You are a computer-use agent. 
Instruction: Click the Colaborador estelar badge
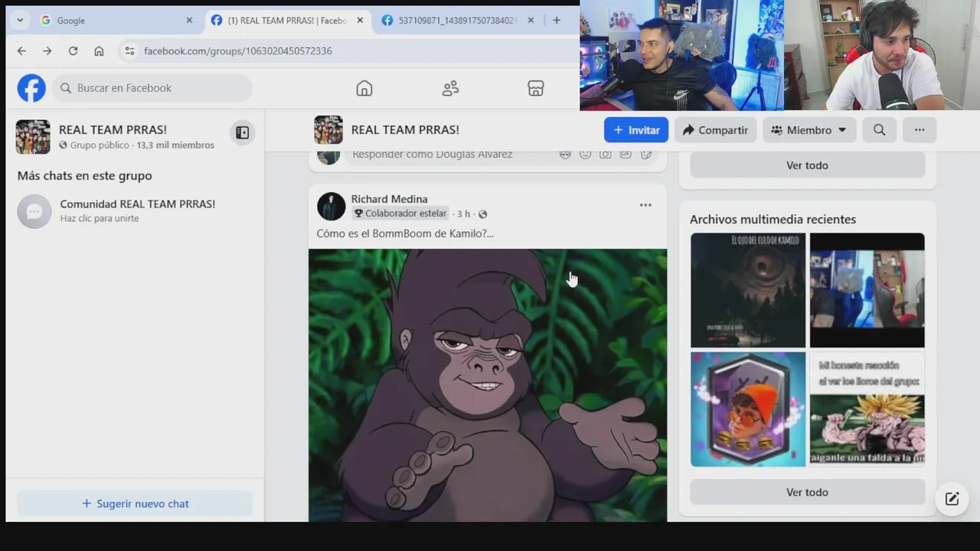400,214
